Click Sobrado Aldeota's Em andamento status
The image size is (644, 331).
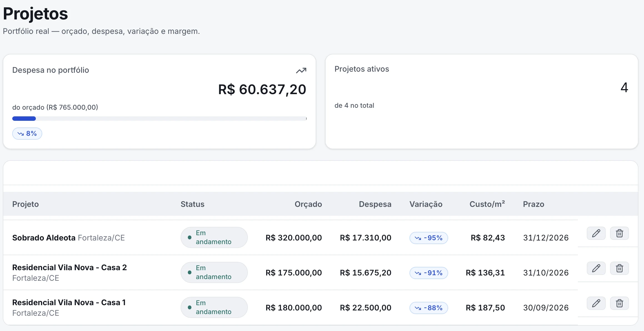214,237
